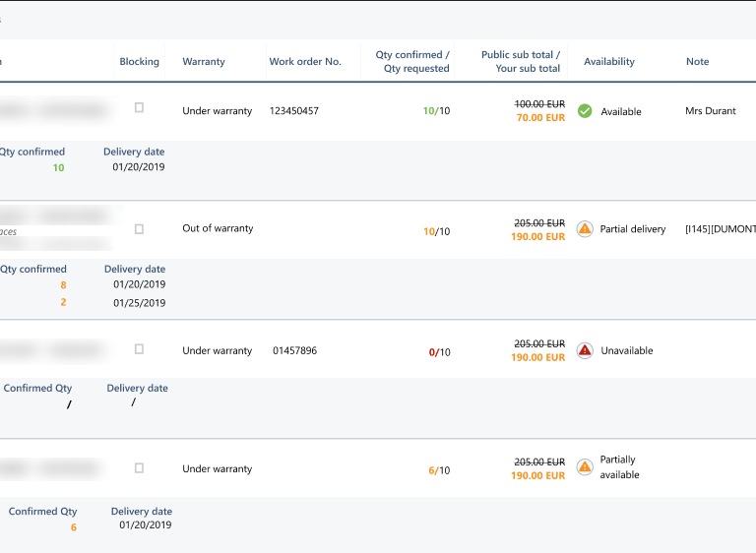Tick Blocking checkbox on the 6/10 quantity row
This screenshot has height=553, width=756.
click(x=139, y=468)
